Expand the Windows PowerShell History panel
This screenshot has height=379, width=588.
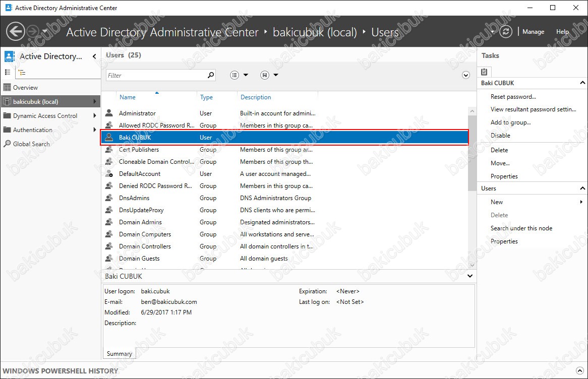pyautogui.click(x=580, y=370)
